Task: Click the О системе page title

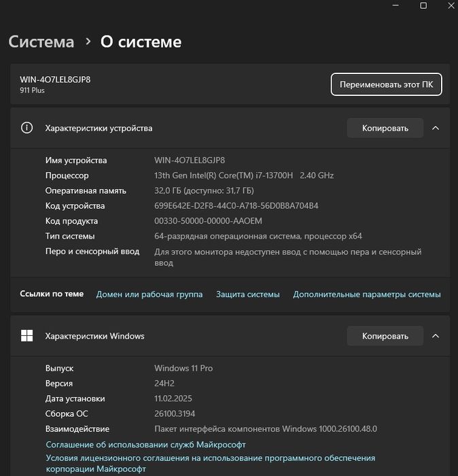Action: click(141, 41)
